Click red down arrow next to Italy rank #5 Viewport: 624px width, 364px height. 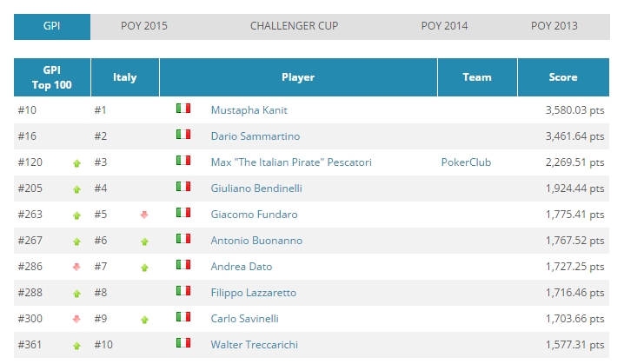pyautogui.click(x=144, y=215)
